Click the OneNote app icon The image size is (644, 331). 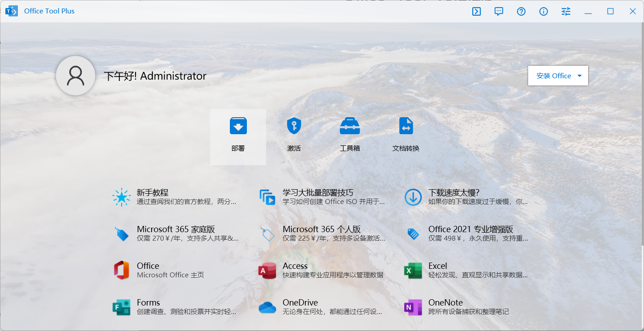413,307
